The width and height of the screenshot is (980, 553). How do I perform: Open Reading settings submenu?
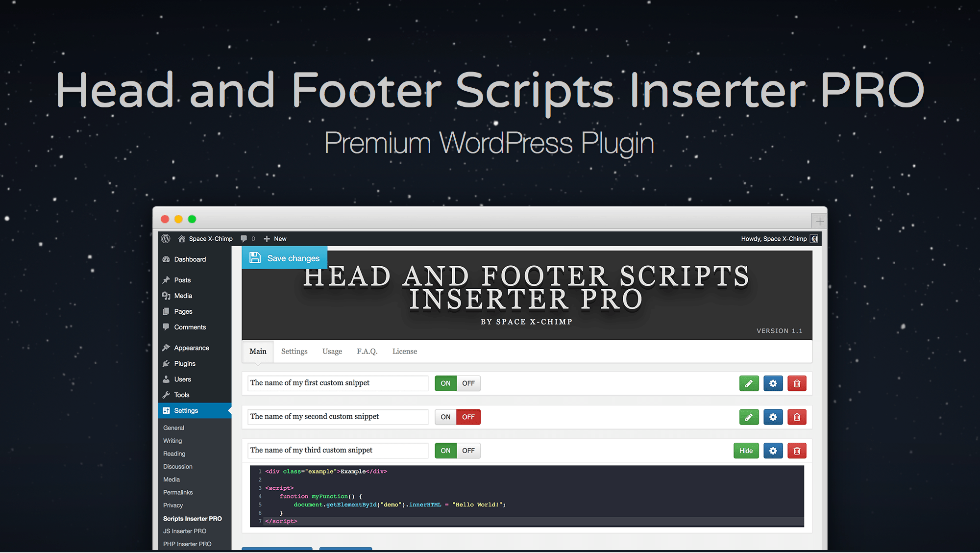click(x=174, y=454)
